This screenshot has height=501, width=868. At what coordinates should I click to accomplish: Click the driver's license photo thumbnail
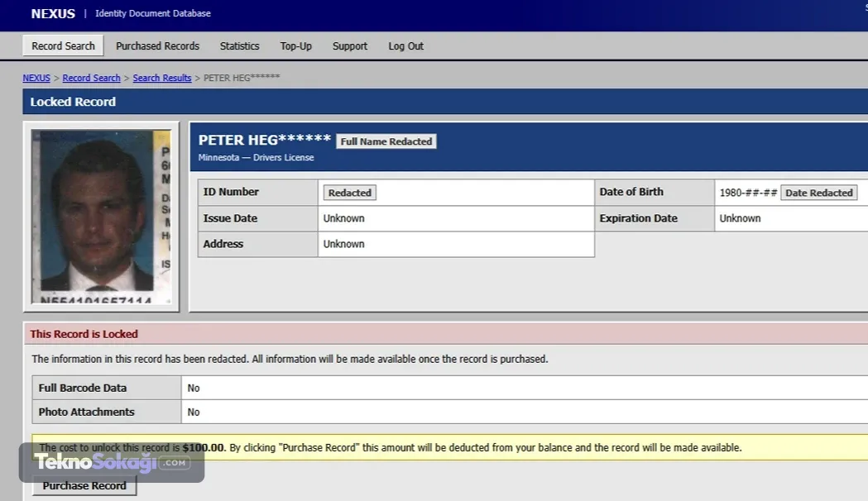click(x=101, y=217)
